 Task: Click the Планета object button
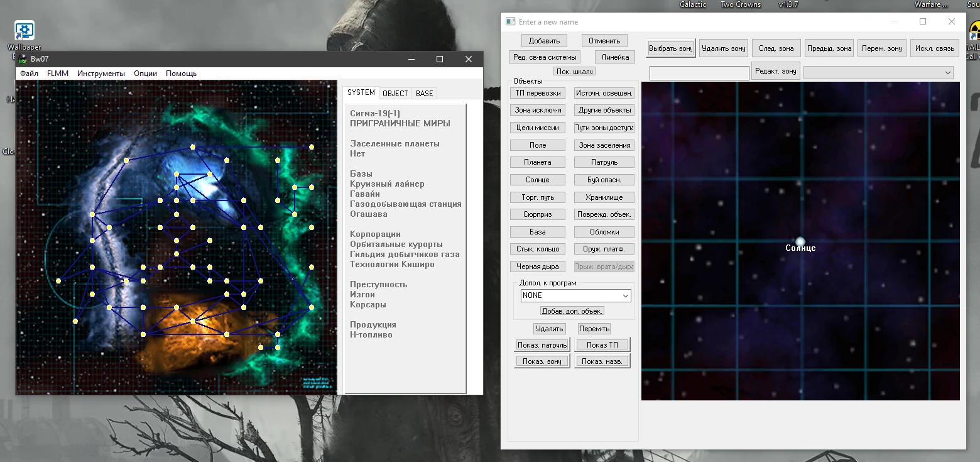click(x=537, y=162)
